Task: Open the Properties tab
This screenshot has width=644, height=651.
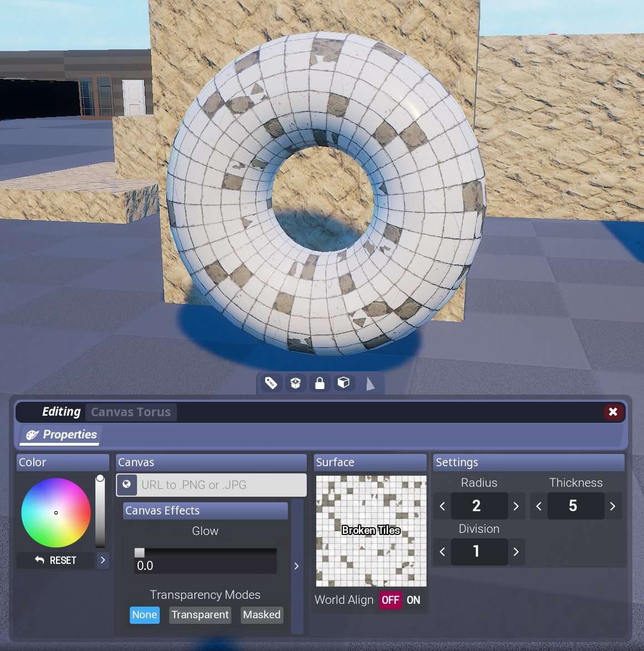Action: coord(60,435)
